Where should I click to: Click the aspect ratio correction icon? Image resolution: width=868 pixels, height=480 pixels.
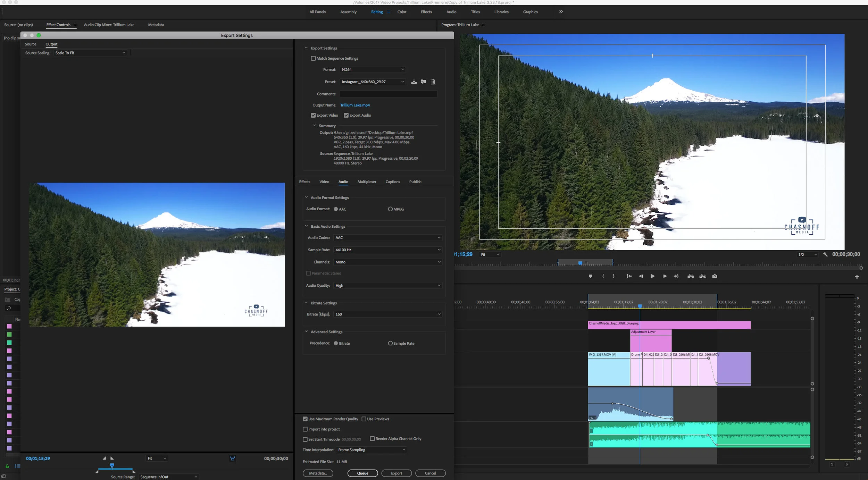tap(233, 458)
